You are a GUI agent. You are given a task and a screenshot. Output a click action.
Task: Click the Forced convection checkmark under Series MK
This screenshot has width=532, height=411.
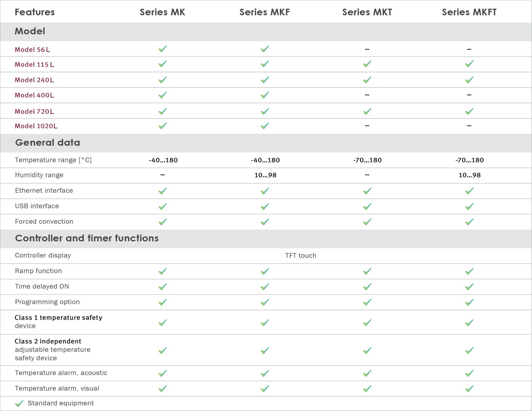[163, 222]
